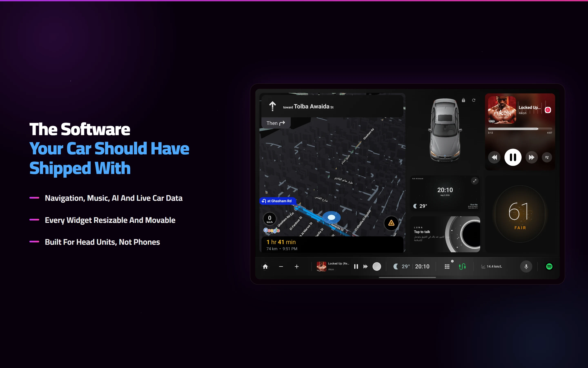This screenshot has height=368, width=588.
Task: Tap the green connection cable icon
Action: click(x=462, y=267)
